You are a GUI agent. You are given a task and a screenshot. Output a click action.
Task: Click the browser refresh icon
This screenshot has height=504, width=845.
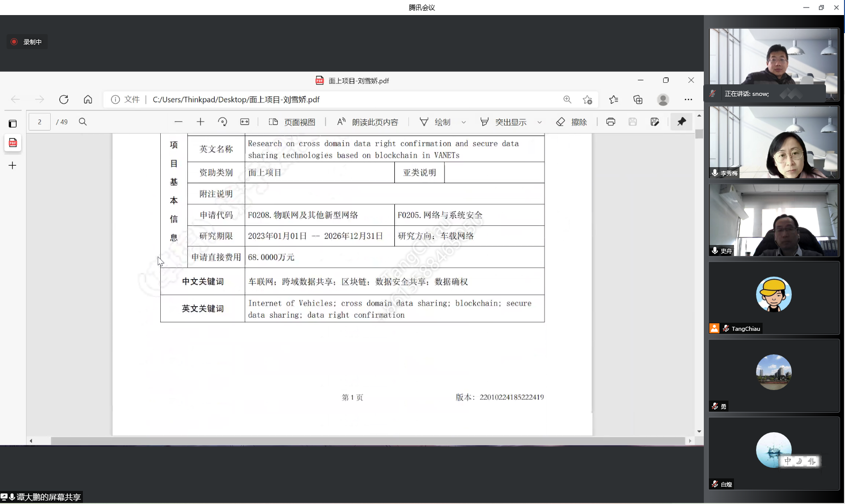64,99
